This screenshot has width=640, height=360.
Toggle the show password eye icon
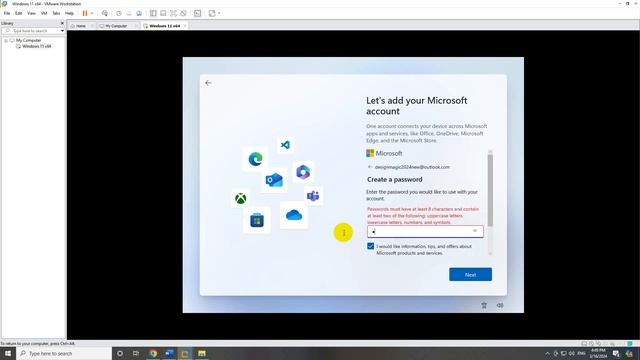click(475, 231)
